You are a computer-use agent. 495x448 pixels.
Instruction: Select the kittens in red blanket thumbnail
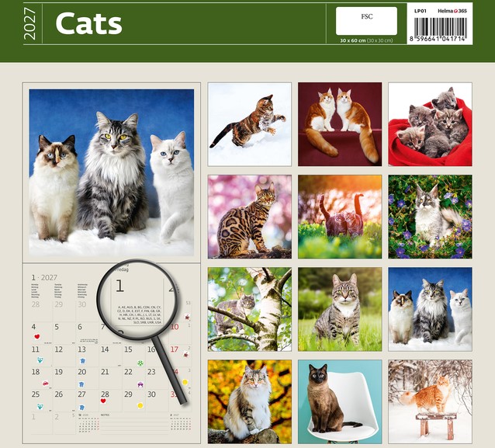coord(430,124)
